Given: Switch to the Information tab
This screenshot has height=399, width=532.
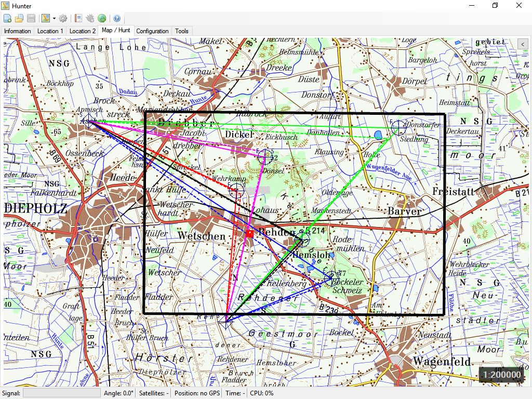Looking at the screenshot, I should (x=18, y=31).
